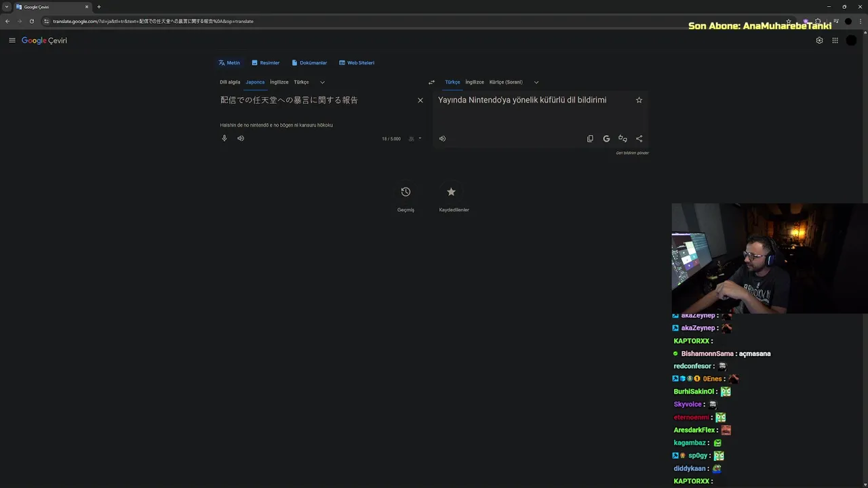Click the webcam overlay video

(x=770, y=258)
